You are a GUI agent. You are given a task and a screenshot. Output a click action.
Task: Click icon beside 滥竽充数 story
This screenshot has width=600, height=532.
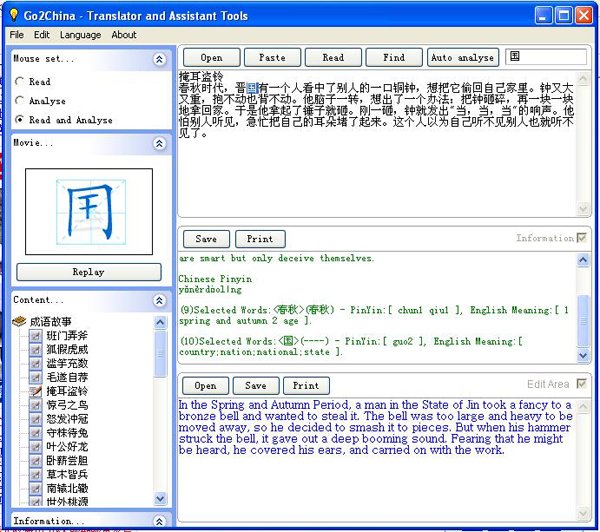[35, 363]
